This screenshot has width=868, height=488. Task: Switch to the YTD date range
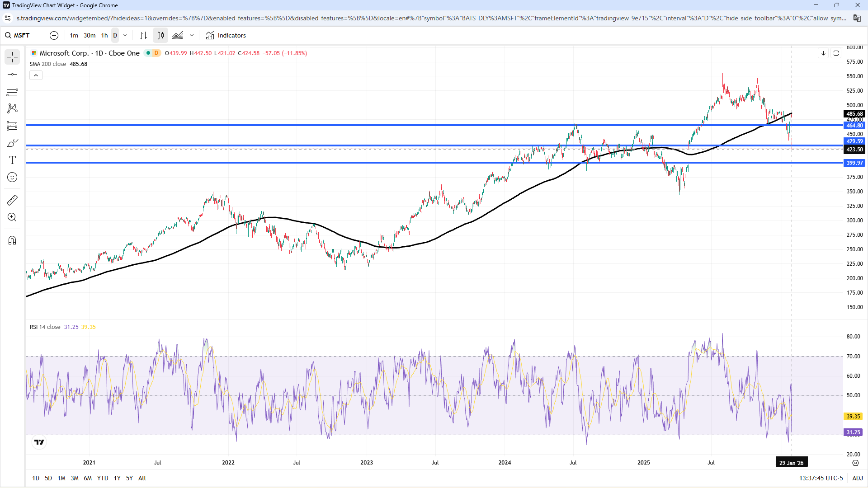(103, 478)
